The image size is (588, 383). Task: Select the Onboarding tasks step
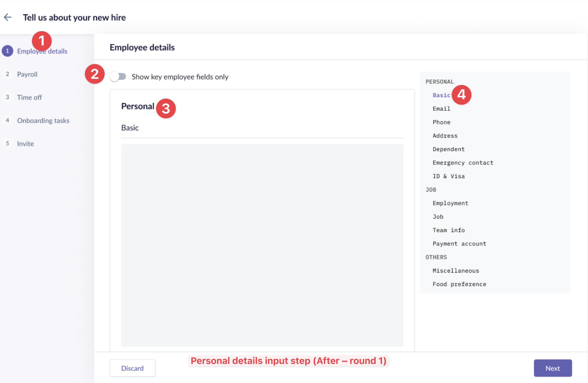43,121
